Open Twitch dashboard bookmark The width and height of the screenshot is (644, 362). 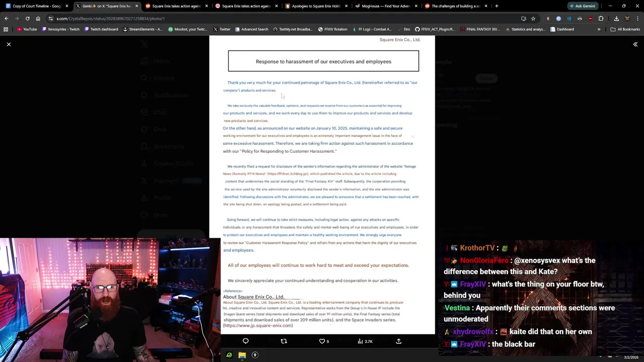101,29
